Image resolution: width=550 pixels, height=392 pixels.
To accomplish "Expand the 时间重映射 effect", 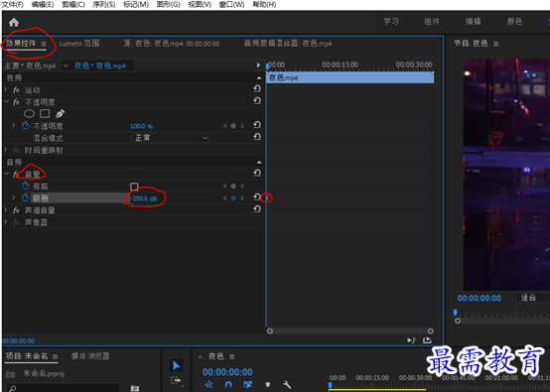I will (6, 150).
